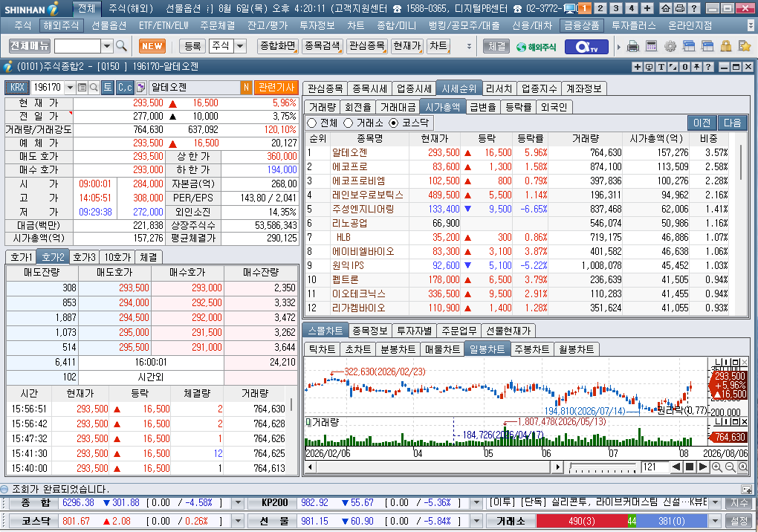
Task: Open the 주식 dropdown beside 등록
Action: click(240, 46)
